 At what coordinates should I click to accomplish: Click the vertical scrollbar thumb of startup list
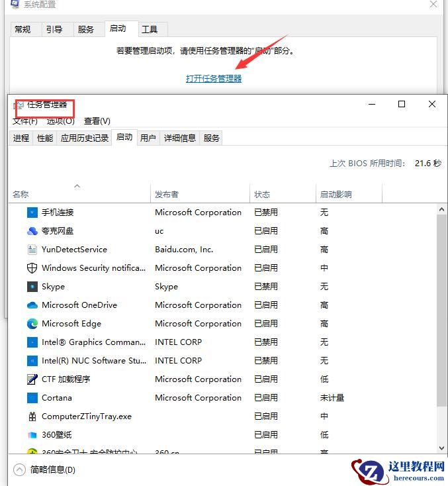pyautogui.click(x=442, y=311)
